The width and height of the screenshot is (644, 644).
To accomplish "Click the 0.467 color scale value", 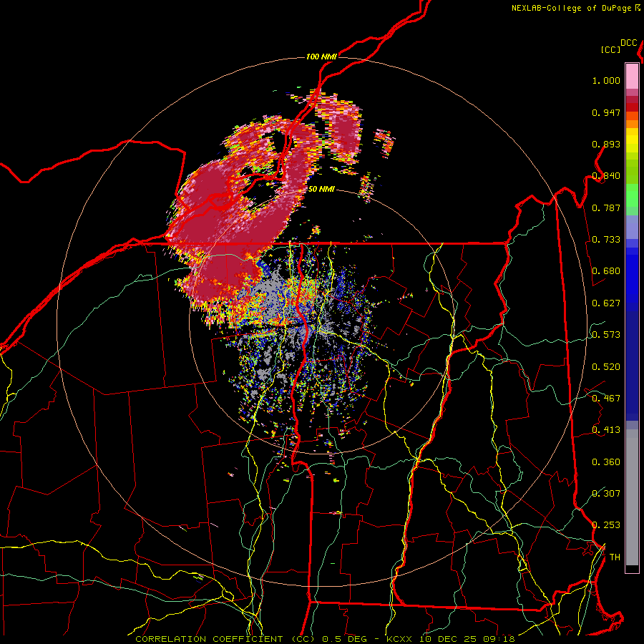I will [606, 399].
